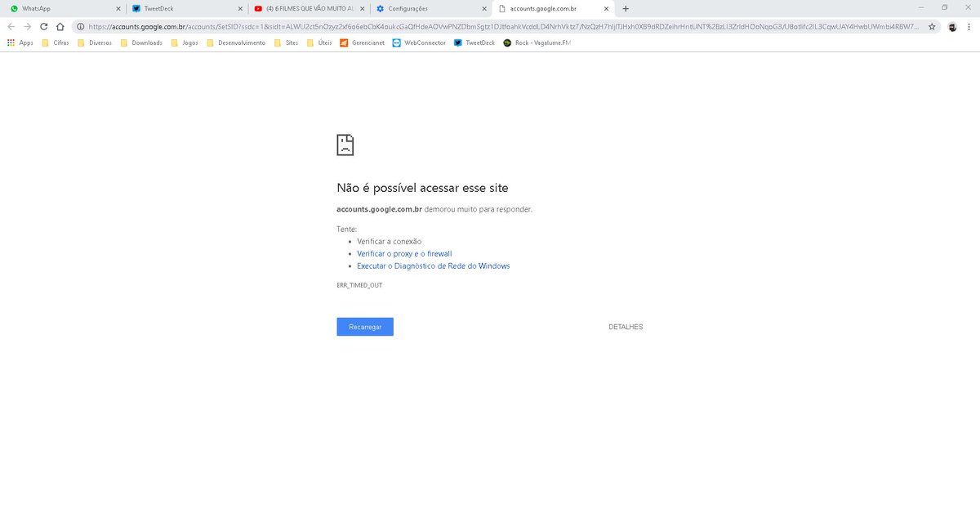Switch to the WhatsApp tab
This screenshot has height=531, width=980.
click(x=65, y=8)
